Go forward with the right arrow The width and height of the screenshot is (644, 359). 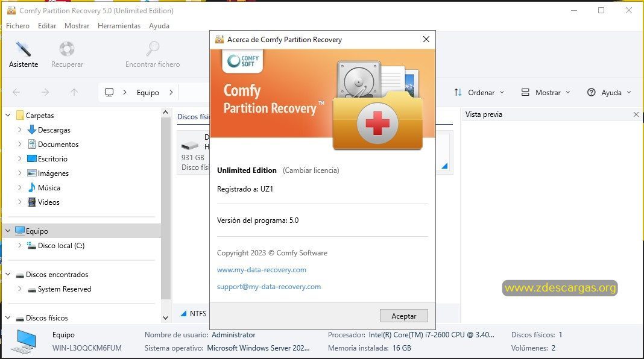(x=45, y=92)
